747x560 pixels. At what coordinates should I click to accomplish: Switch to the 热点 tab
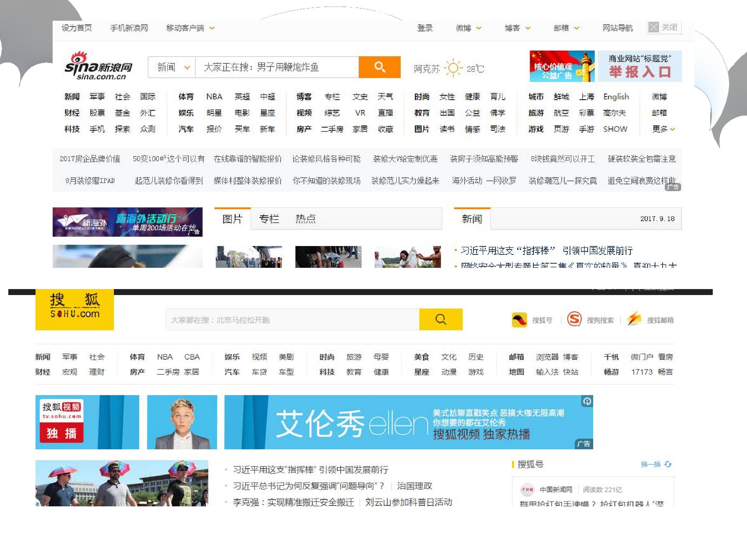tap(306, 219)
